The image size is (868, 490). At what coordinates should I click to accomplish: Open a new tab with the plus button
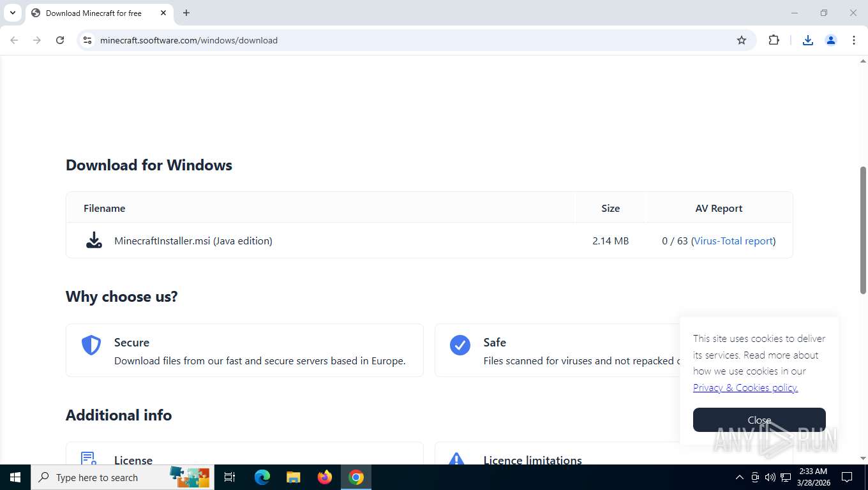pyautogui.click(x=186, y=13)
